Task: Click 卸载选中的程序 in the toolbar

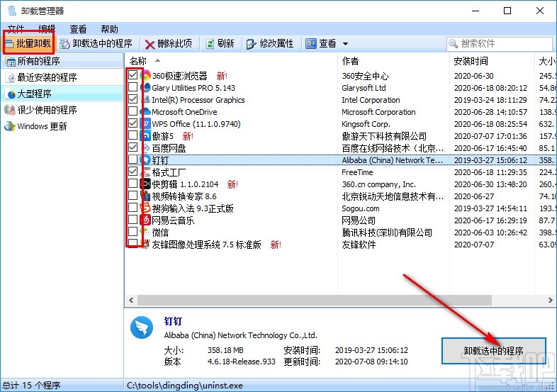Action: point(96,44)
